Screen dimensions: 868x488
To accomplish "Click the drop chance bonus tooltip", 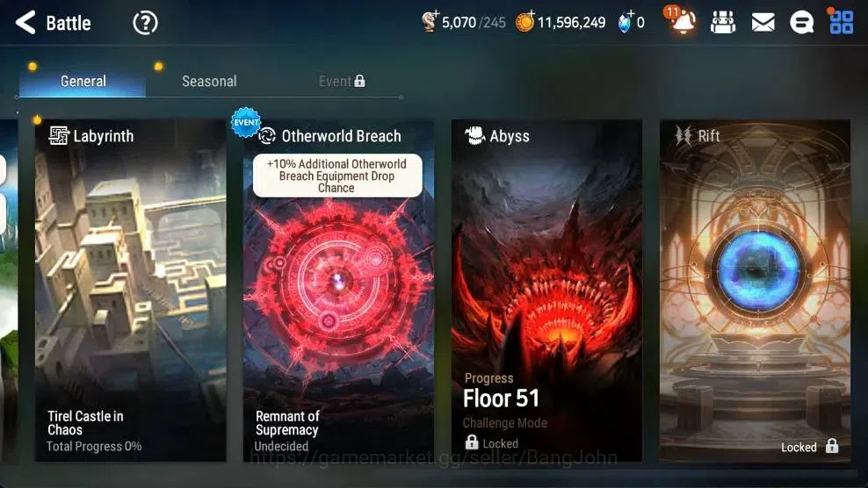I will (x=337, y=176).
